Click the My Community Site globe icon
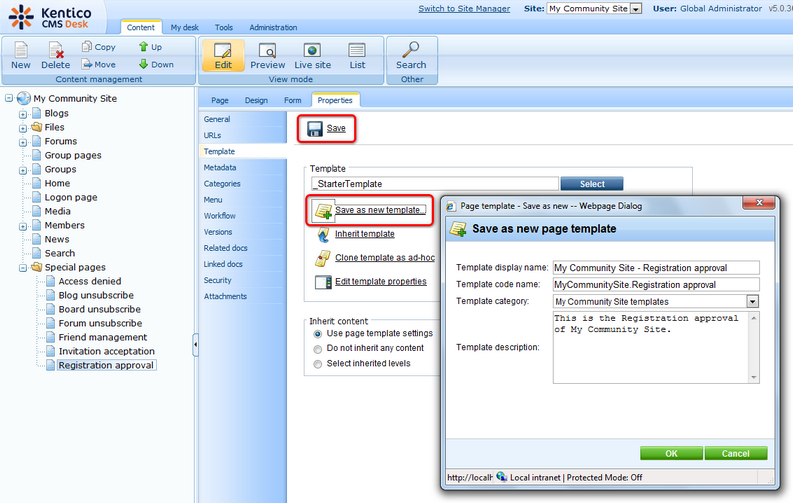 pyautogui.click(x=23, y=98)
